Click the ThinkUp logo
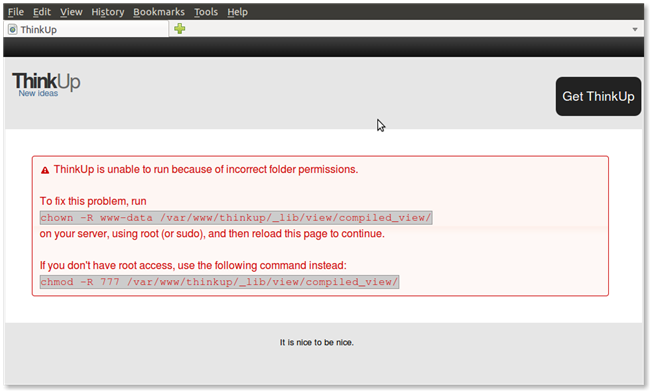This screenshot has width=650, height=391. (x=46, y=81)
